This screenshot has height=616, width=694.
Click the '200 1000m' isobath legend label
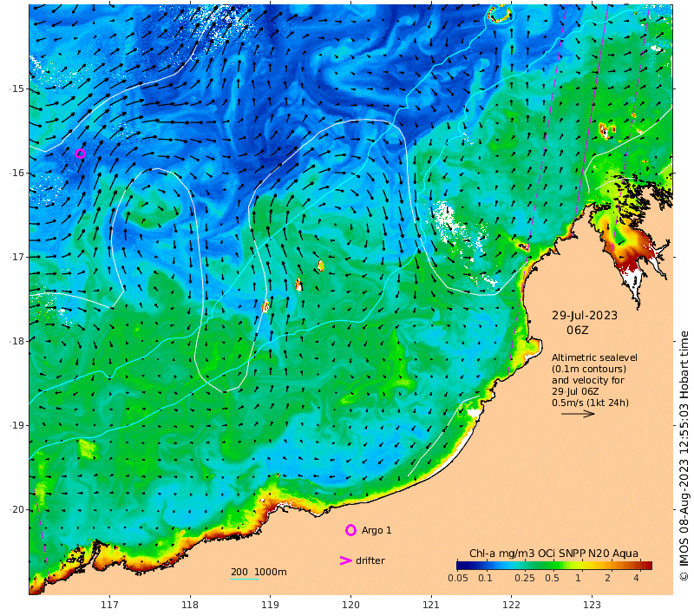pos(259,572)
